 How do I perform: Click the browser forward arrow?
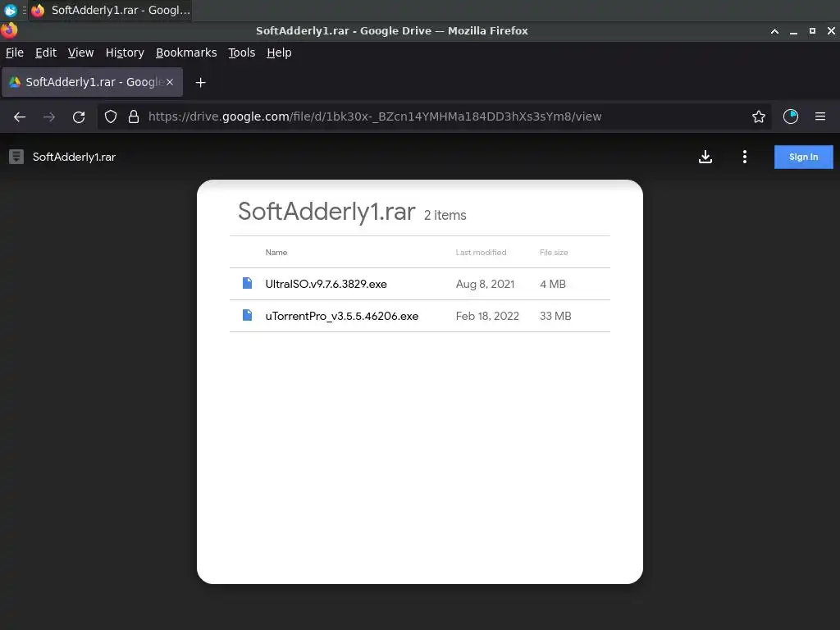48,116
